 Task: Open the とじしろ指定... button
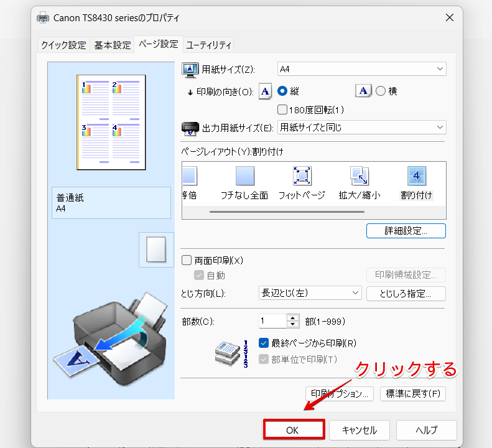click(406, 294)
